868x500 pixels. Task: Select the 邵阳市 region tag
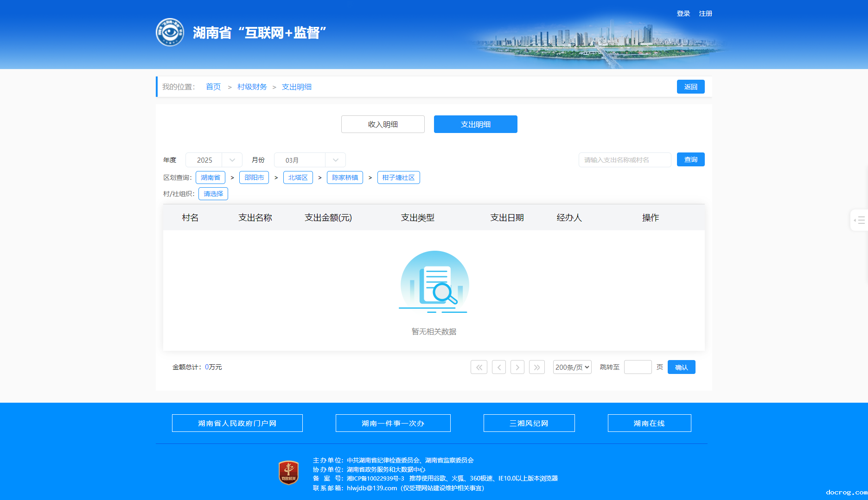click(254, 177)
